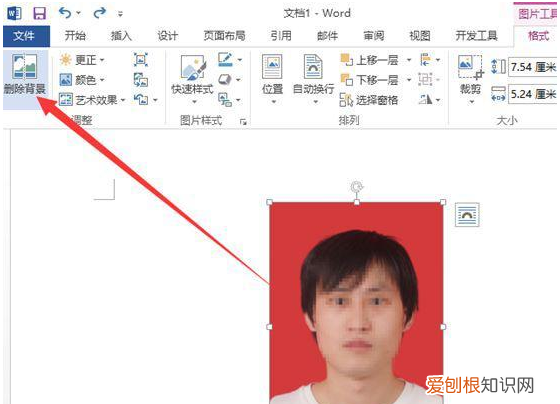Switch to the Design (设计) tab
This screenshot has width=560, height=404.
168,36
